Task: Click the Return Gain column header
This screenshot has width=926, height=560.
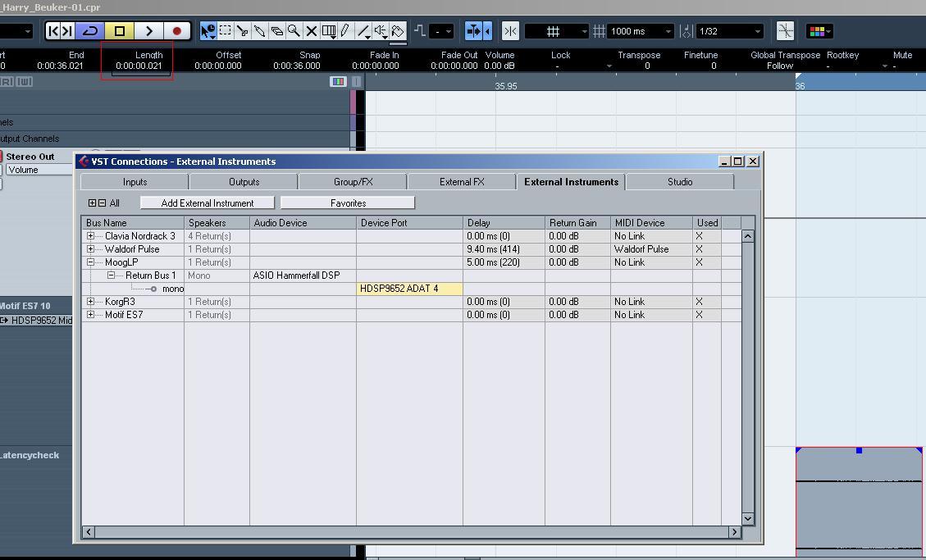Action: [577, 222]
